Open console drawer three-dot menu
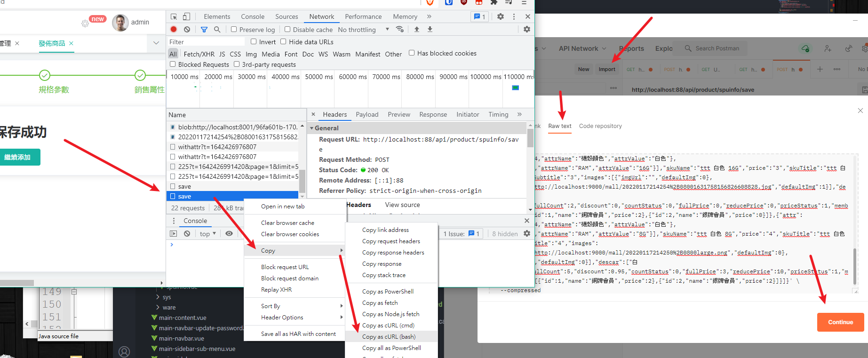The image size is (868, 358). (x=174, y=221)
